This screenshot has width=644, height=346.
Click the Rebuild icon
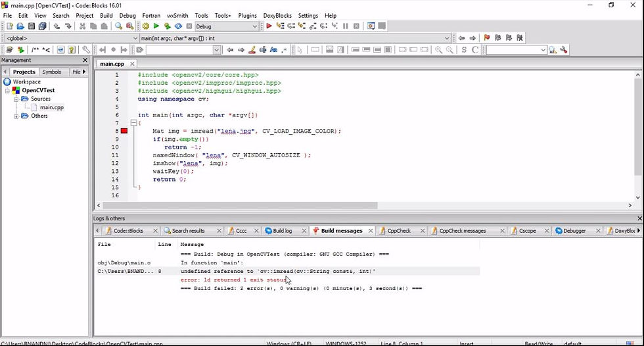178,26
